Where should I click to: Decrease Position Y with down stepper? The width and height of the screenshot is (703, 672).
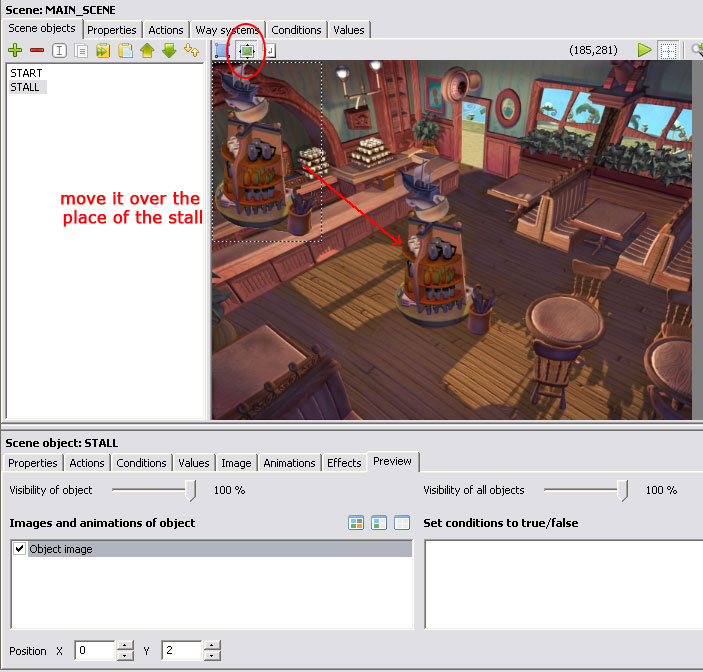[212, 655]
